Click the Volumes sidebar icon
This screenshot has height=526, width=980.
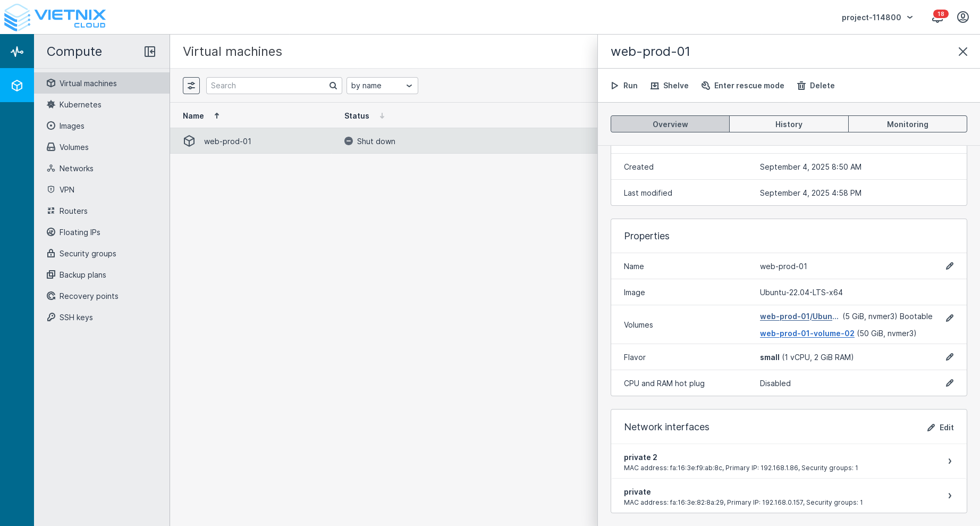[51, 147]
